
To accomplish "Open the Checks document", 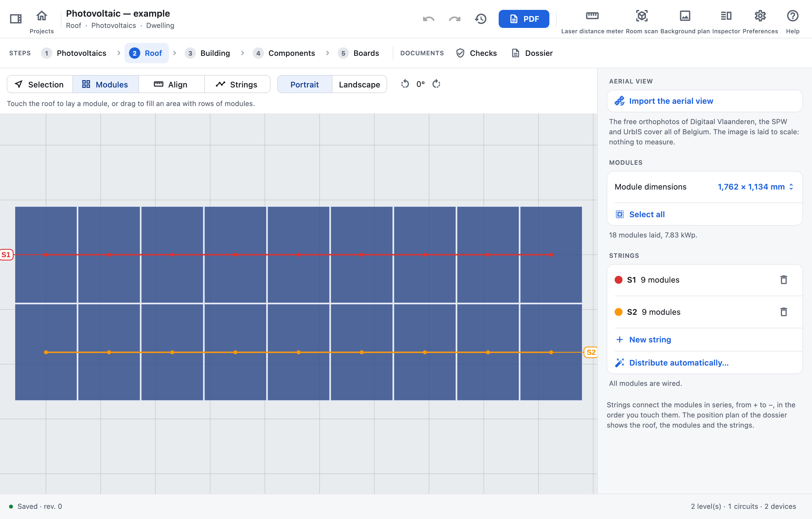I will pyautogui.click(x=476, y=53).
